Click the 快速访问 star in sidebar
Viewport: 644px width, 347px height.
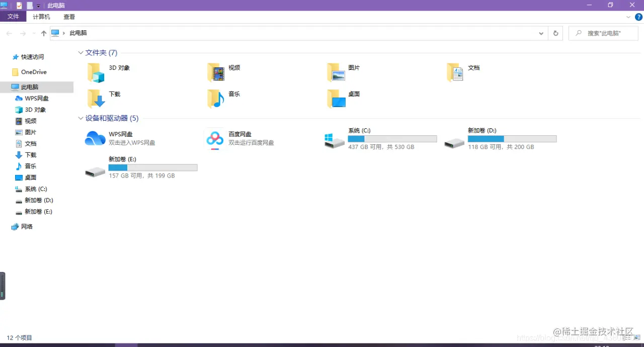pyautogui.click(x=16, y=57)
